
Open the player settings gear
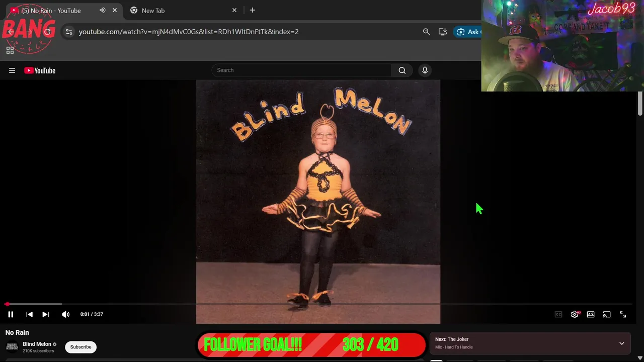coord(575,314)
